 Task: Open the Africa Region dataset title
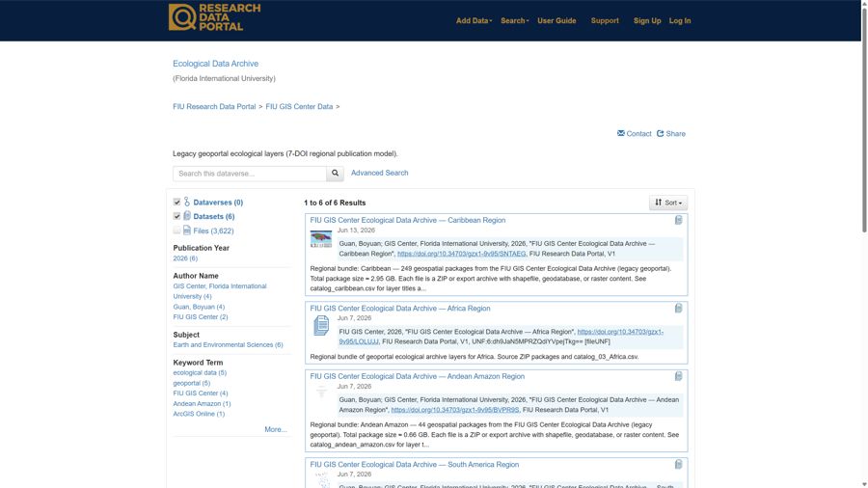point(399,309)
